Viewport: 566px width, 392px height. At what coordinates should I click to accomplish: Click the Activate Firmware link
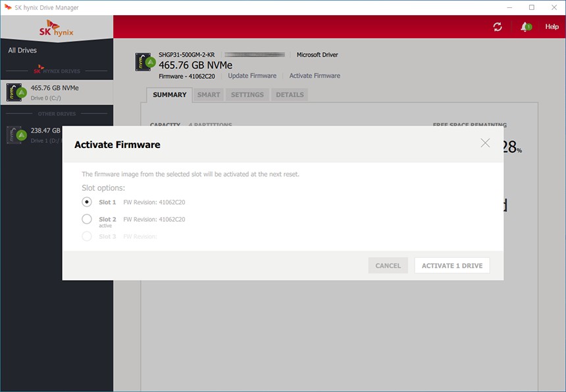[315, 76]
